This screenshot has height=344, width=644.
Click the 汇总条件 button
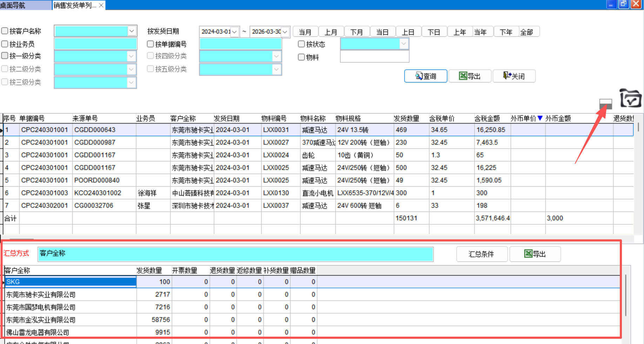pyautogui.click(x=481, y=254)
